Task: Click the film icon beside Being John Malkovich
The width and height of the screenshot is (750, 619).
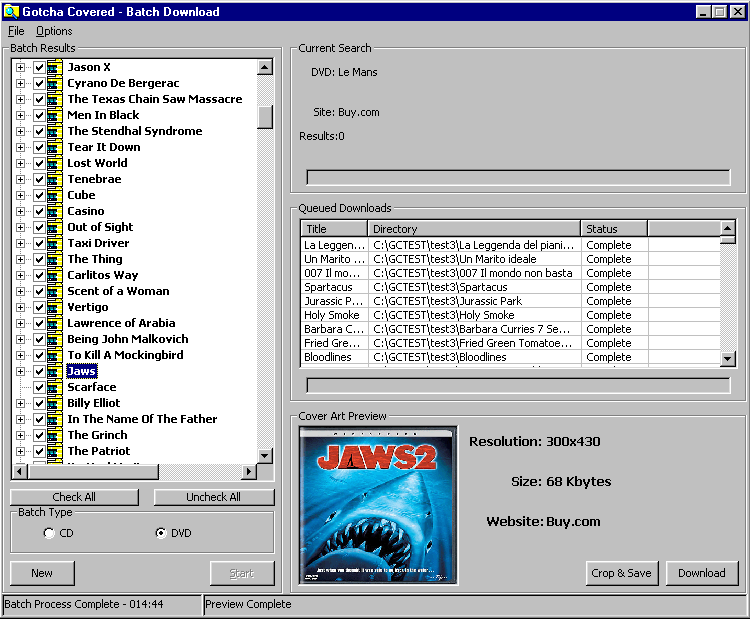Action: click(x=55, y=339)
